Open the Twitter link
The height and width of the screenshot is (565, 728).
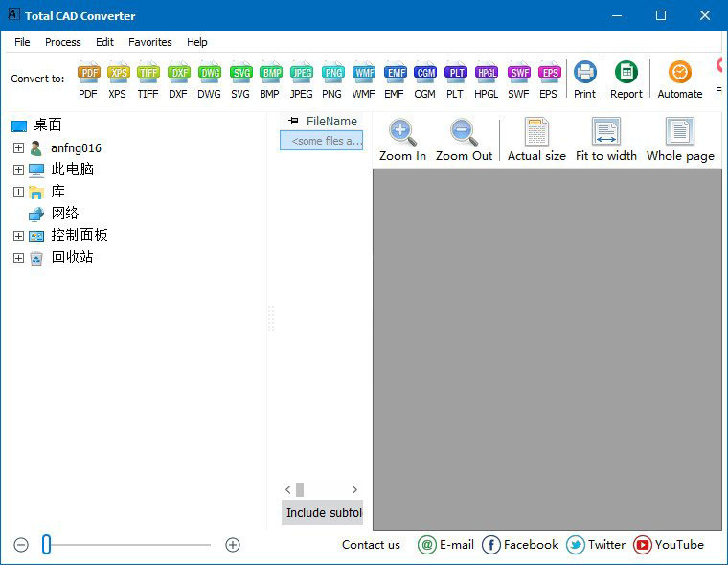(596, 545)
